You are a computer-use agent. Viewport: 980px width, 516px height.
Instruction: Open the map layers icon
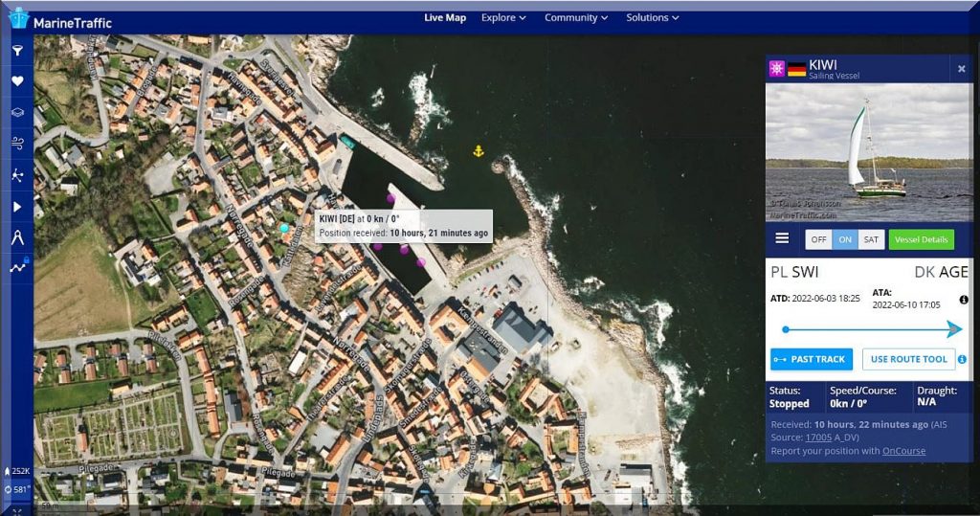click(x=17, y=113)
